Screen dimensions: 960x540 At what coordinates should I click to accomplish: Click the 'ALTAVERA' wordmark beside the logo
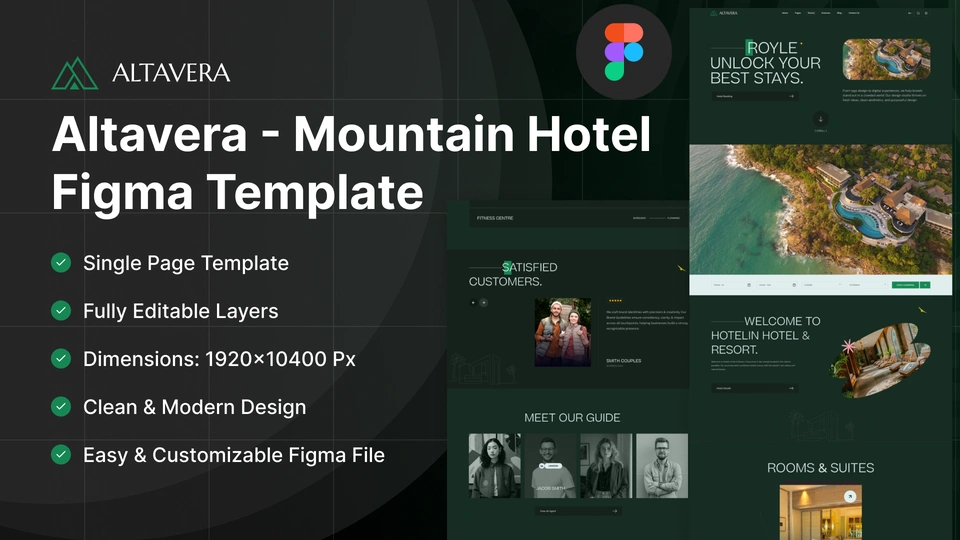tap(171, 73)
